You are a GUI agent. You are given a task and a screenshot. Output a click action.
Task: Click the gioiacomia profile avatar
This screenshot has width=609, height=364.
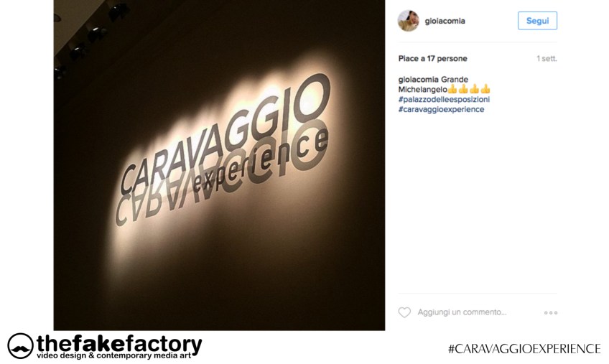pos(408,21)
